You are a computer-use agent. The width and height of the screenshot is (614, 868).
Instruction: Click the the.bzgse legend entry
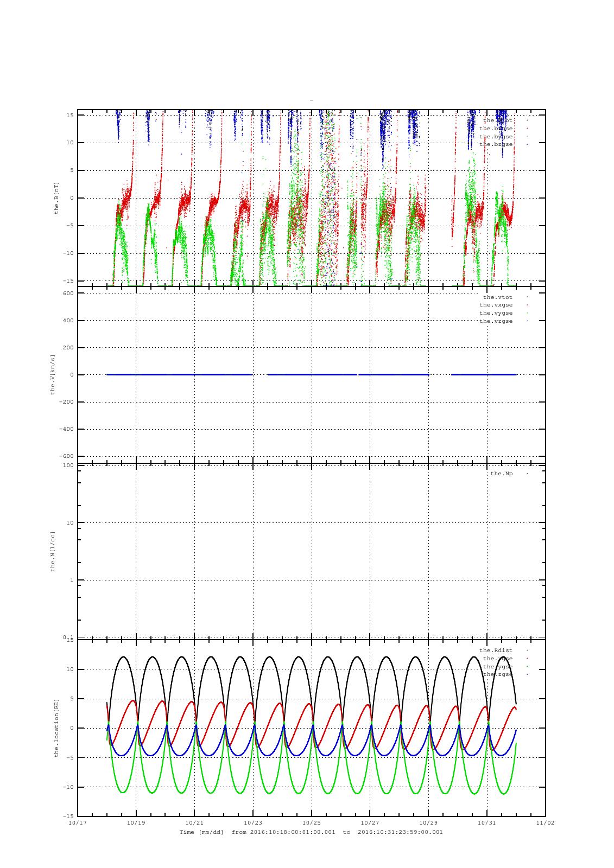496,144
